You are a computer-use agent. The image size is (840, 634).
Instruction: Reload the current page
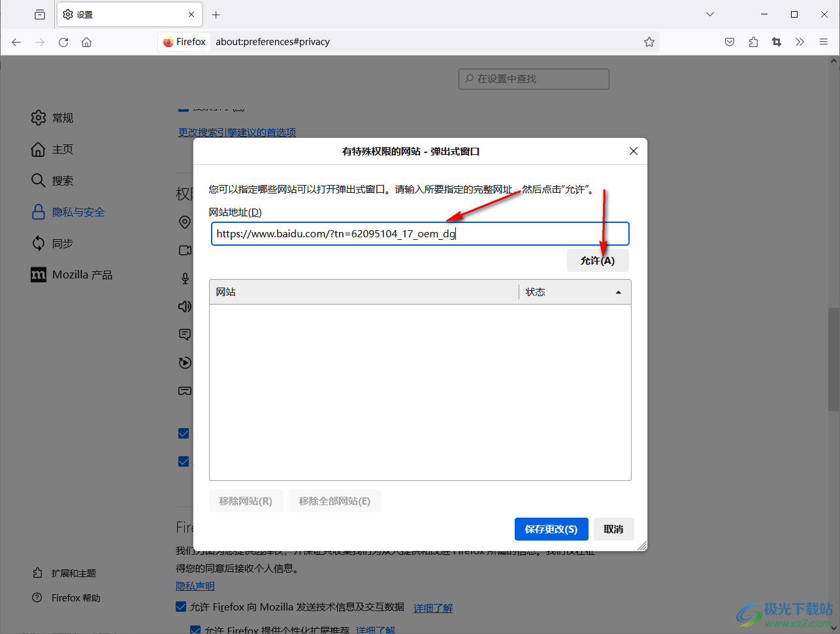click(x=63, y=42)
